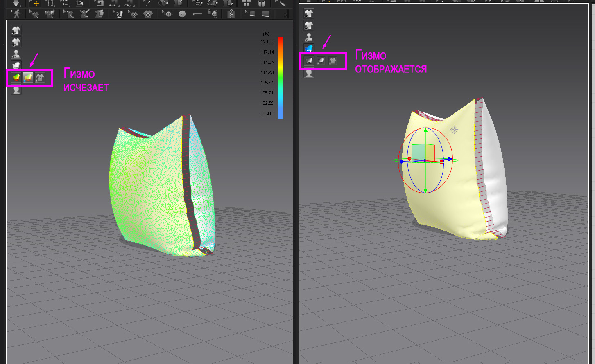
Task: Toggle second shirt visibility icon in gizmo viewport
Action: pos(309,25)
